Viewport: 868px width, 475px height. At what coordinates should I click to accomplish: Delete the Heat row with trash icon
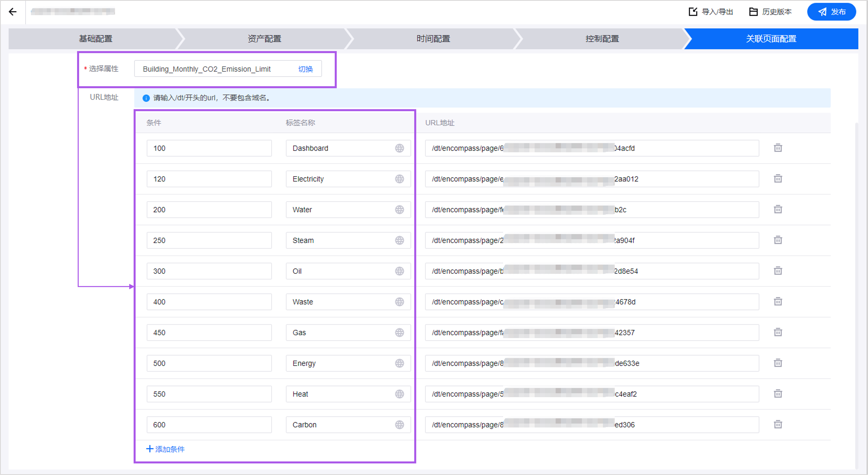(778, 394)
